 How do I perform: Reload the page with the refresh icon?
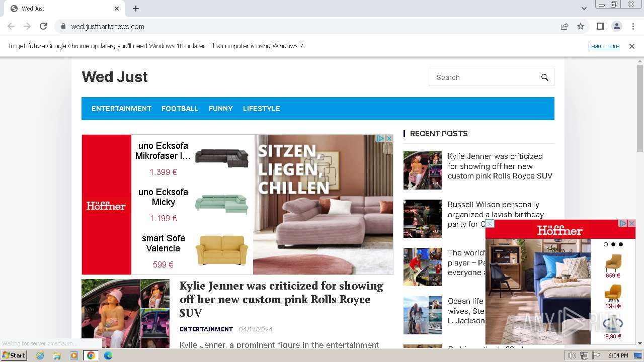[x=43, y=26]
